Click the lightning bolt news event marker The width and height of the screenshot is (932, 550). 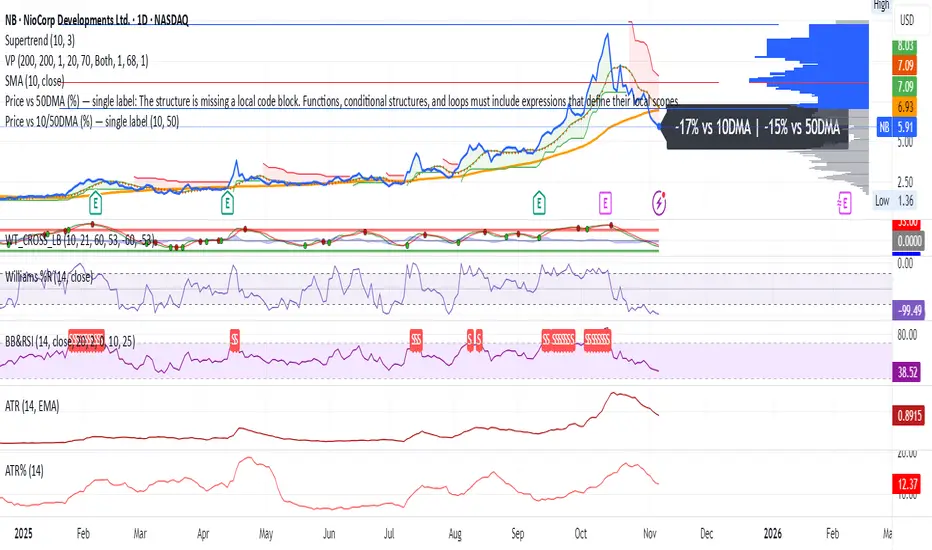pyautogui.click(x=659, y=203)
